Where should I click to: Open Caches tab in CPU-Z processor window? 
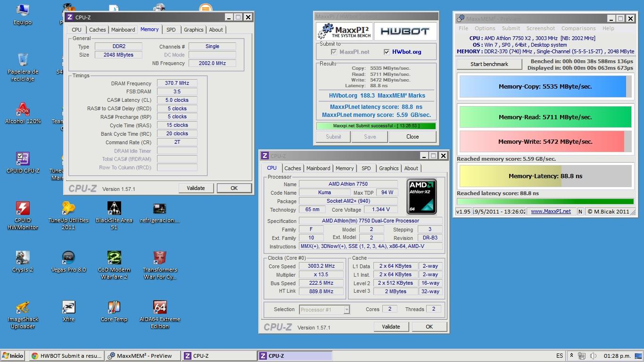click(293, 168)
